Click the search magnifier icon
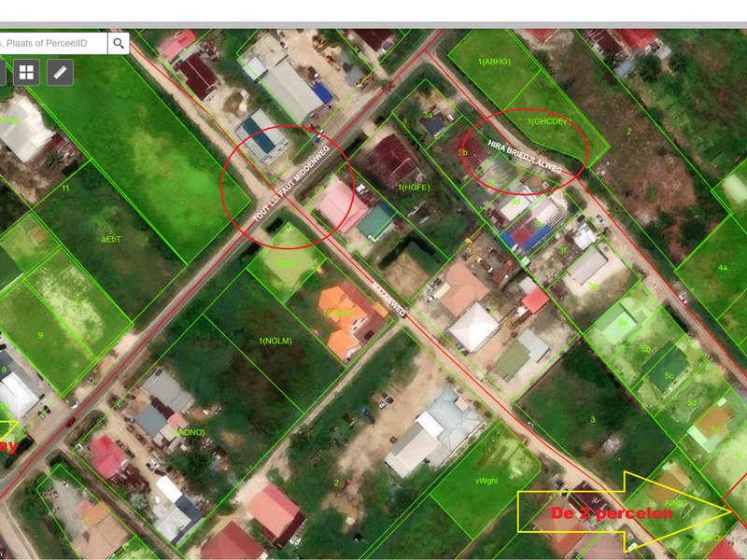 [119, 43]
